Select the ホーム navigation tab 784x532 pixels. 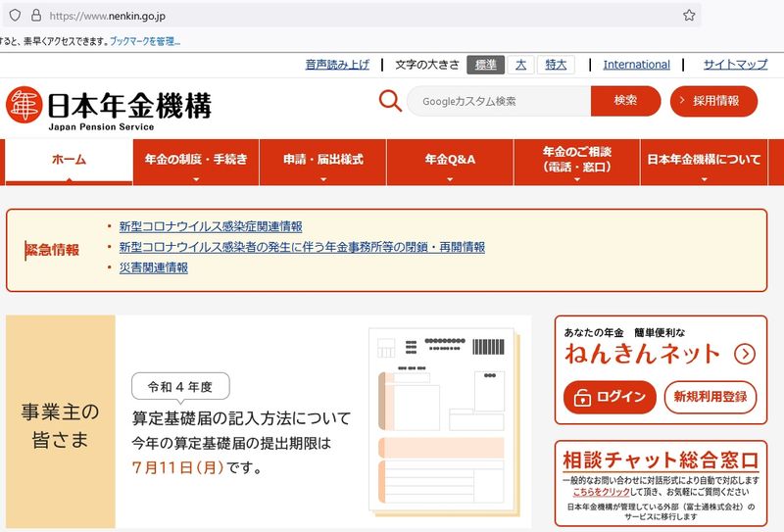pos(69,160)
